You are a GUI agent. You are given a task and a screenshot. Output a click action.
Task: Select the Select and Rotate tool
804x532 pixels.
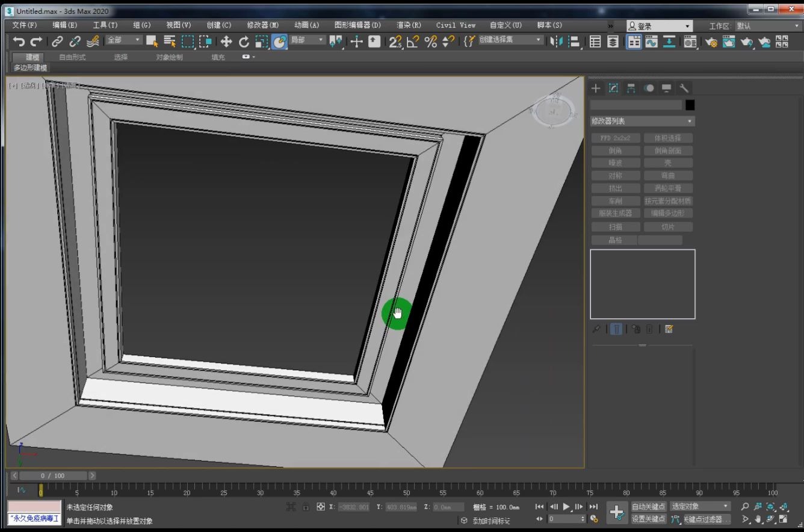244,42
